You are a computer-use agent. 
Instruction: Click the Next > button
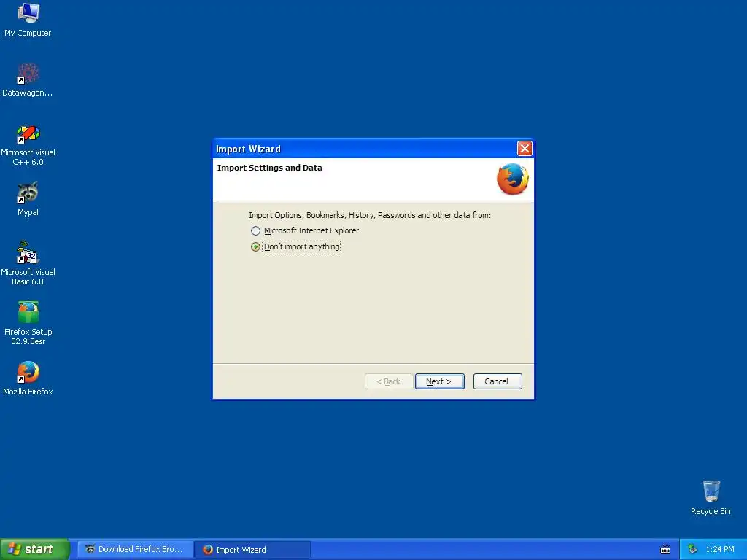pyautogui.click(x=439, y=381)
